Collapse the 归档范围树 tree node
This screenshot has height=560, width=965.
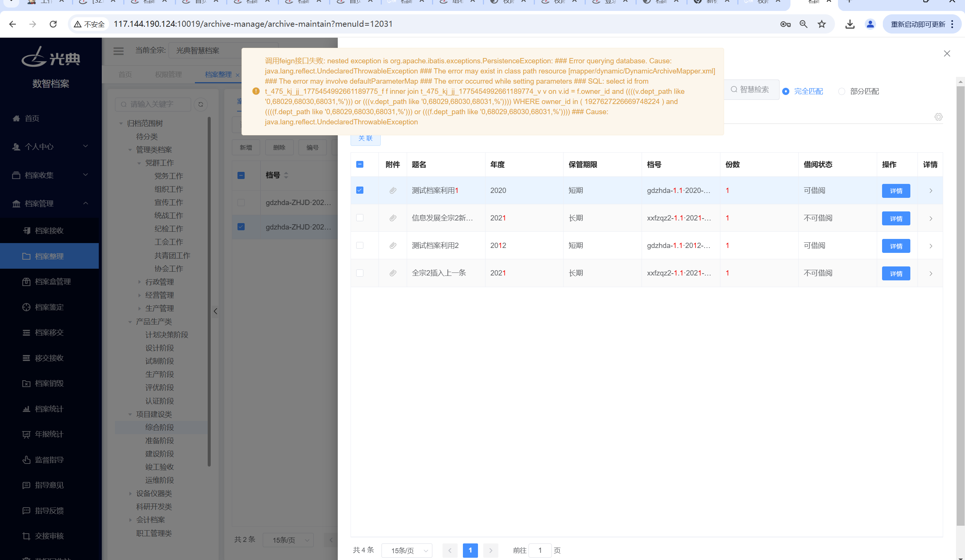121,123
